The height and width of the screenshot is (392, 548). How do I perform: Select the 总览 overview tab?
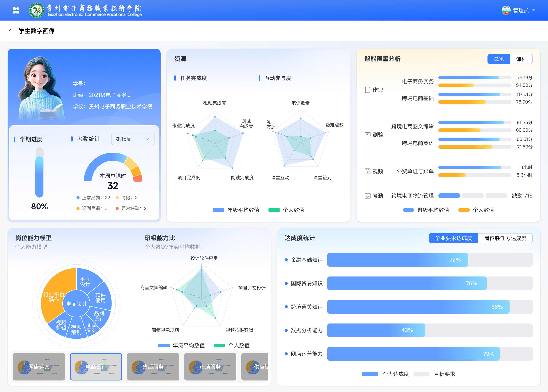coord(499,59)
